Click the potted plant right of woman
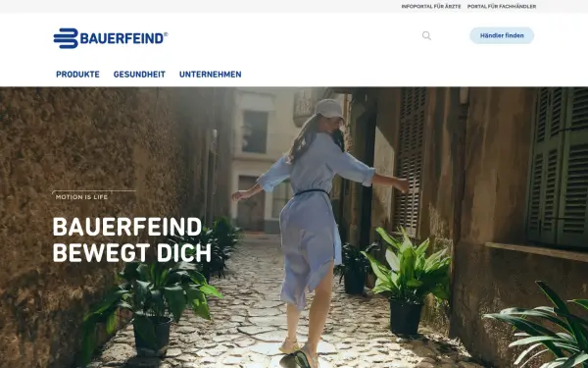 coord(407,282)
